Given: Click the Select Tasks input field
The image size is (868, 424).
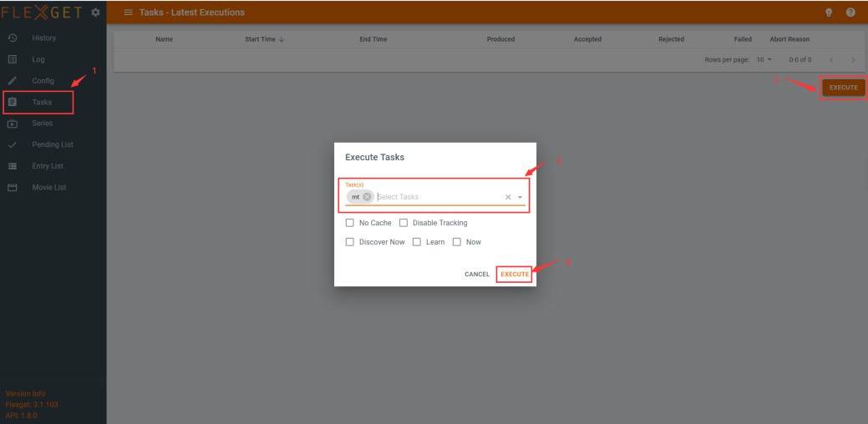Looking at the screenshot, I should pos(434,197).
